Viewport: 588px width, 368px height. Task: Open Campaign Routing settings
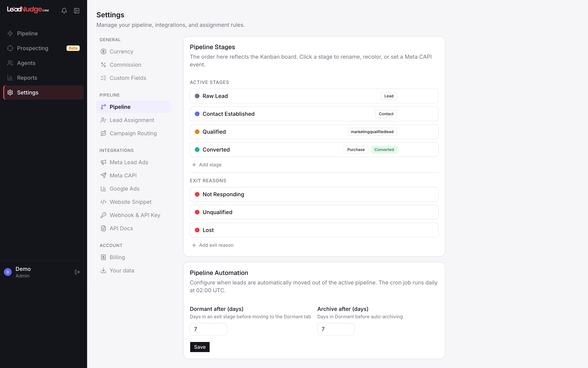[134, 133]
